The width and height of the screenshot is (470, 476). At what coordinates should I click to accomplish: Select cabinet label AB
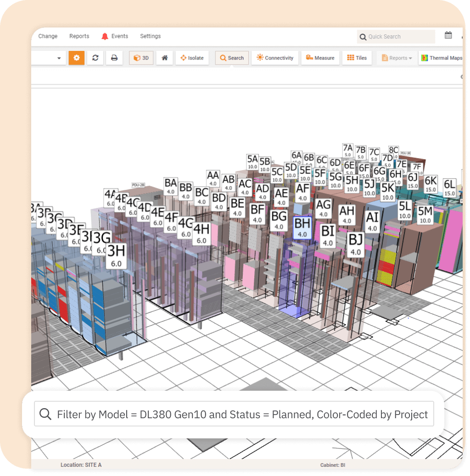coord(229,183)
